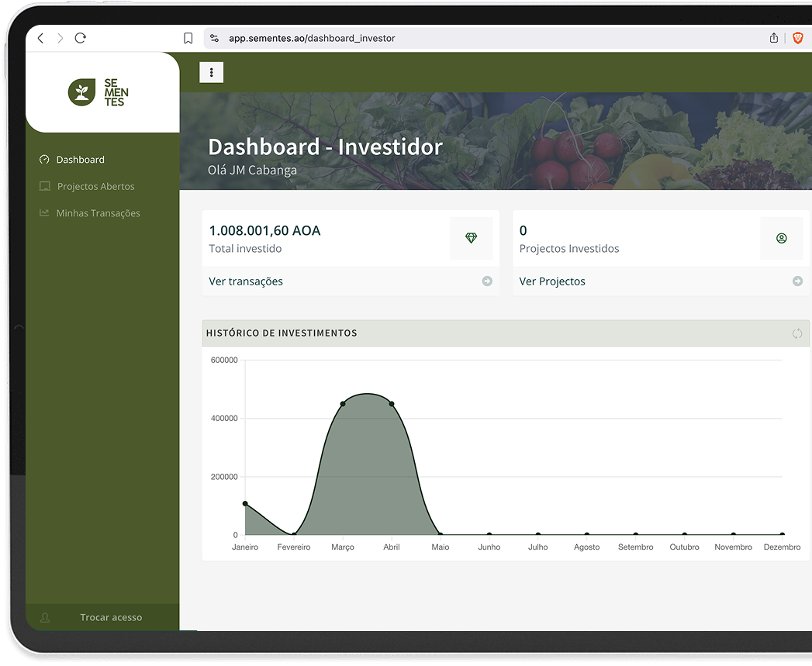Image resolution: width=812 pixels, height=666 pixels.
Task: Open the three-dot menu button
Action: 212,72
